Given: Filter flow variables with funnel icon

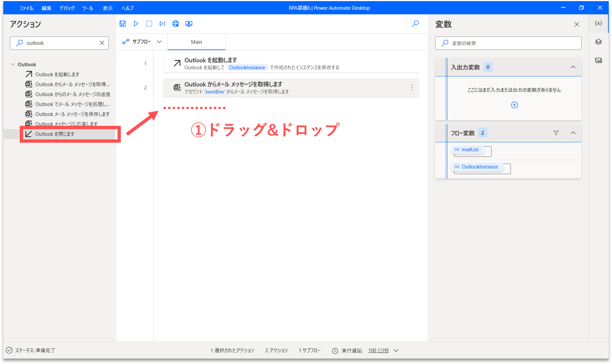Looking at the screenshot, I should 556,133.
